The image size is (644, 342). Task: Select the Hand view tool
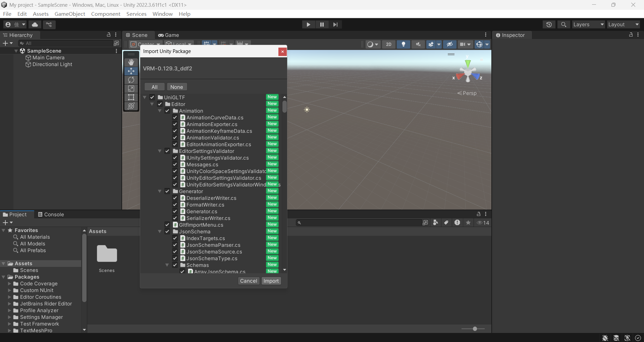131,62
